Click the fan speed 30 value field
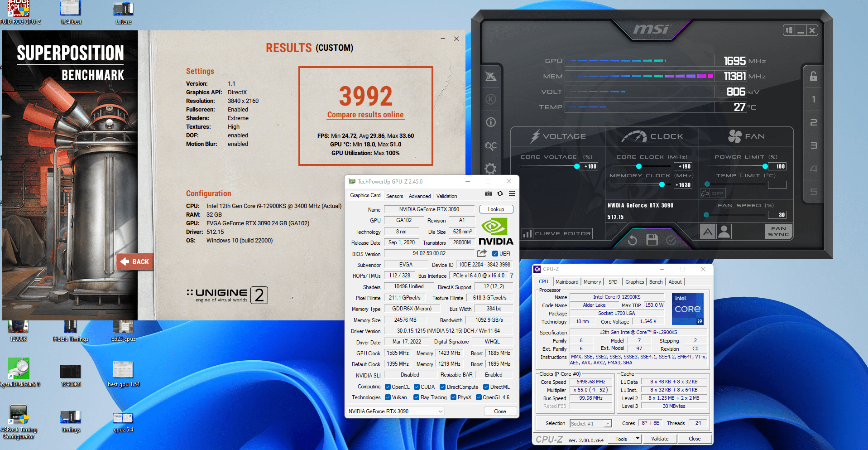Image resolution: width=868 pixels, height=450 pixels. pyautogui.click(x=777, y=215)
